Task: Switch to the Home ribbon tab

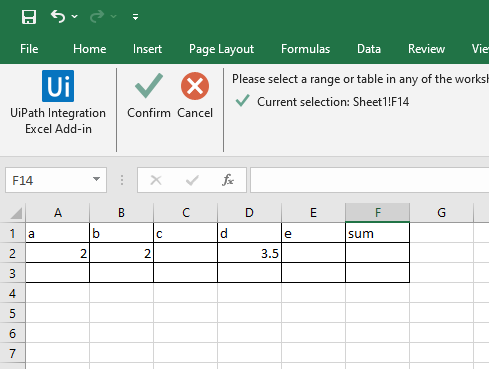Action: pyautogui.click(x=90, y=49)
